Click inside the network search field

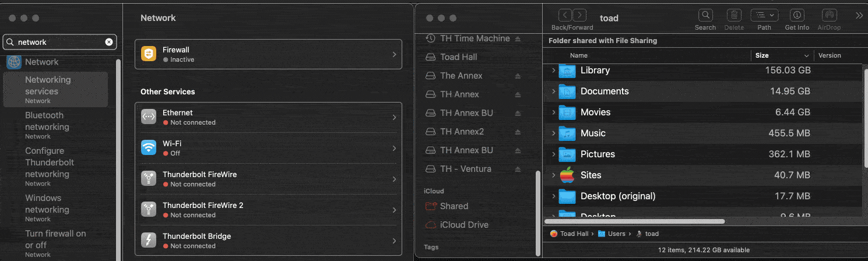coord(60,42)
